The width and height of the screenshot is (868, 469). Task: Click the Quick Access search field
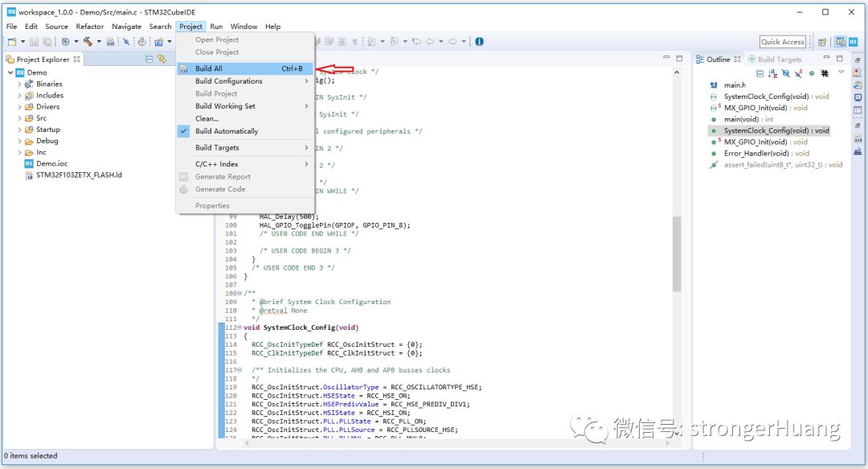(782, 42)
